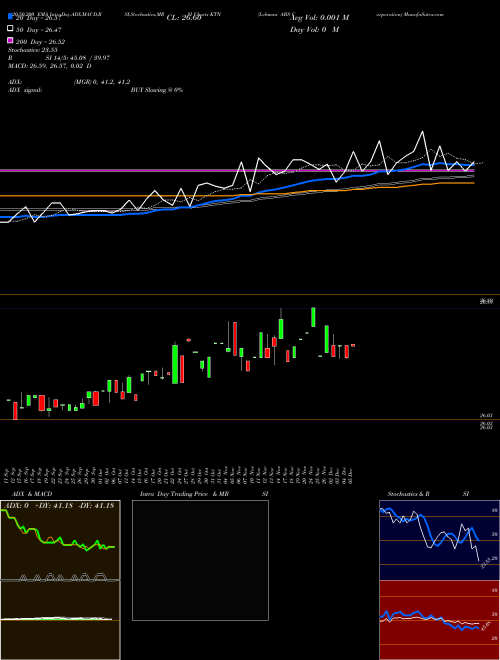
Task: Click the blue 20 Day EMA legend swatch
Action: pos(10,17)
